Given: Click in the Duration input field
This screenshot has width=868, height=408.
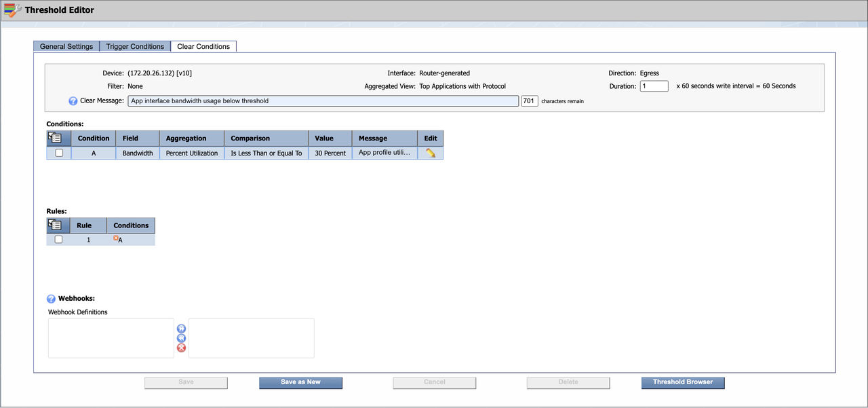Looking at the screenshot, I should pos(654,86).
